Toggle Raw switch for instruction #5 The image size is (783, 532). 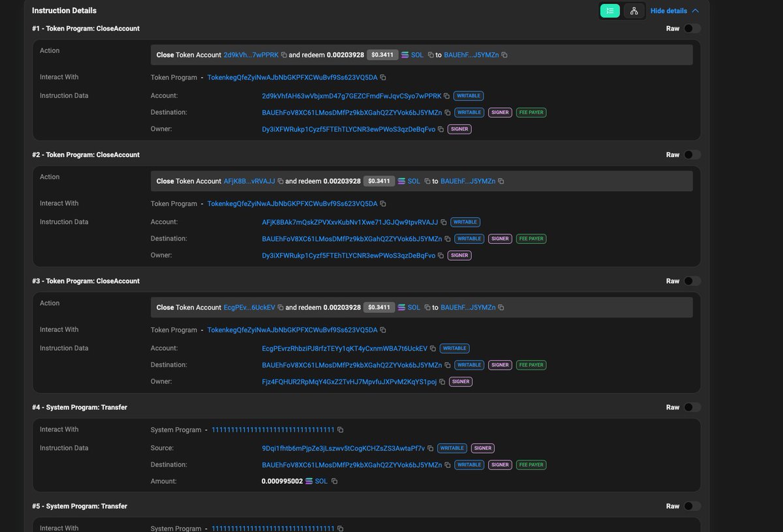click(x=692, y=507)
